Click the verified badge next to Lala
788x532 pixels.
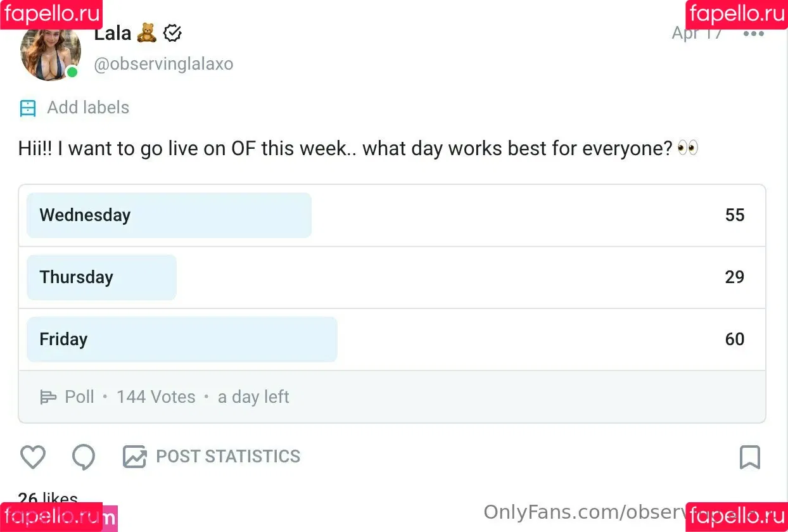172,34
